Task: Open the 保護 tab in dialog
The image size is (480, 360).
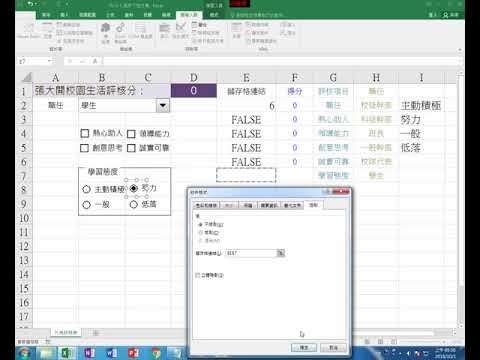Action: (248, 205)
